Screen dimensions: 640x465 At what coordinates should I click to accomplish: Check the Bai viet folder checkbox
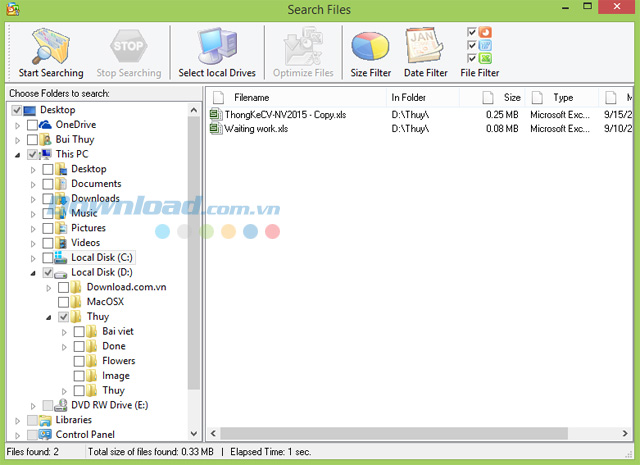click(79, 332)
